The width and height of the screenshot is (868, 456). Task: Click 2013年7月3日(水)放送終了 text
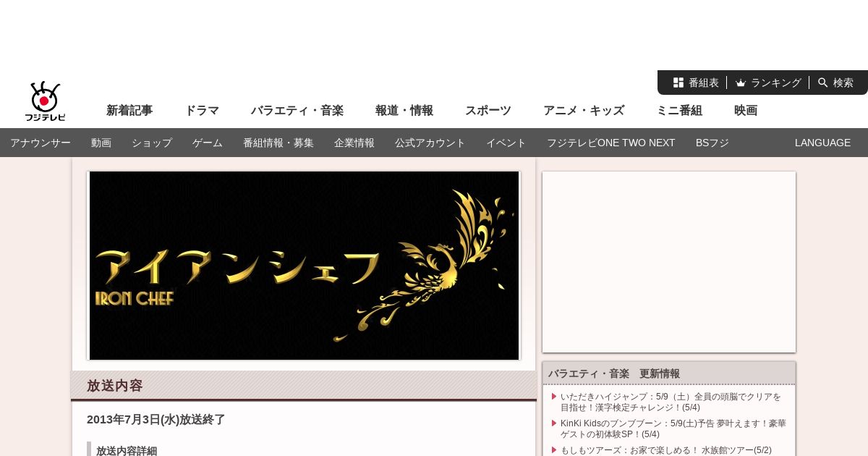[x=156, y=419]
